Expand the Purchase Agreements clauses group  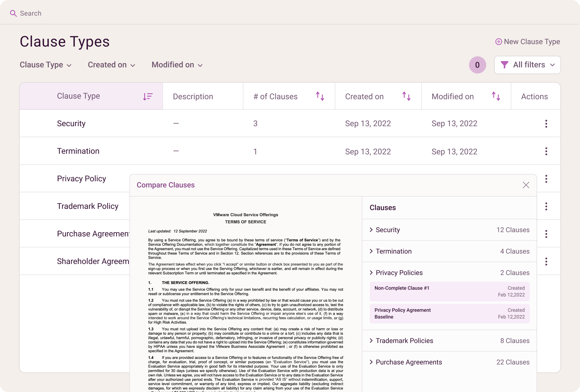[x=371, y=362]
